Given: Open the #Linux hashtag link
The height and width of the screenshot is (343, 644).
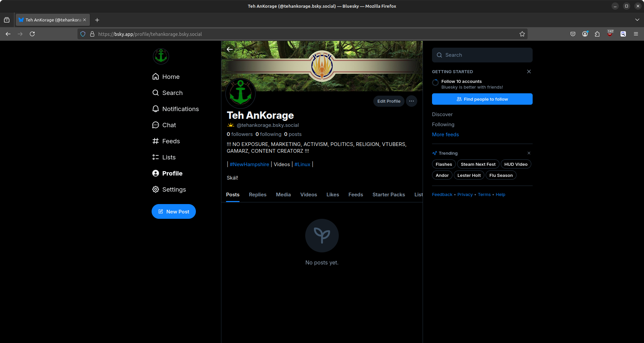Looking at the screenshot, I should (x=303, y=164).
